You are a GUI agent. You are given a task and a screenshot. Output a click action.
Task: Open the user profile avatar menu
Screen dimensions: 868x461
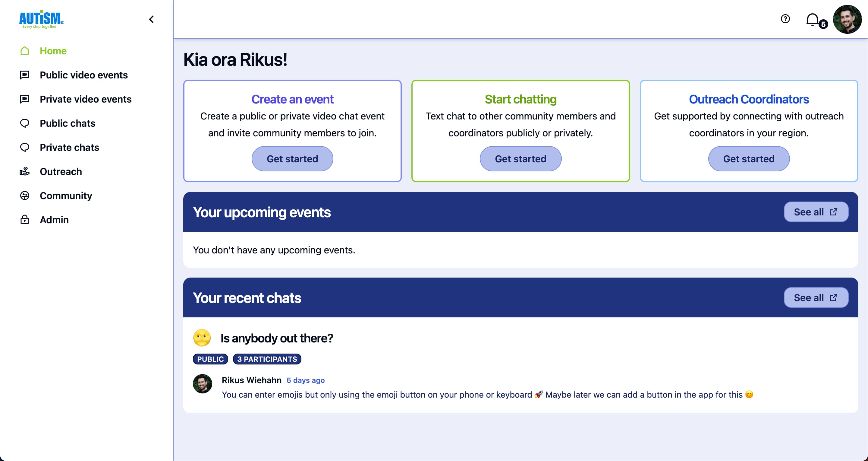[847, 20]
